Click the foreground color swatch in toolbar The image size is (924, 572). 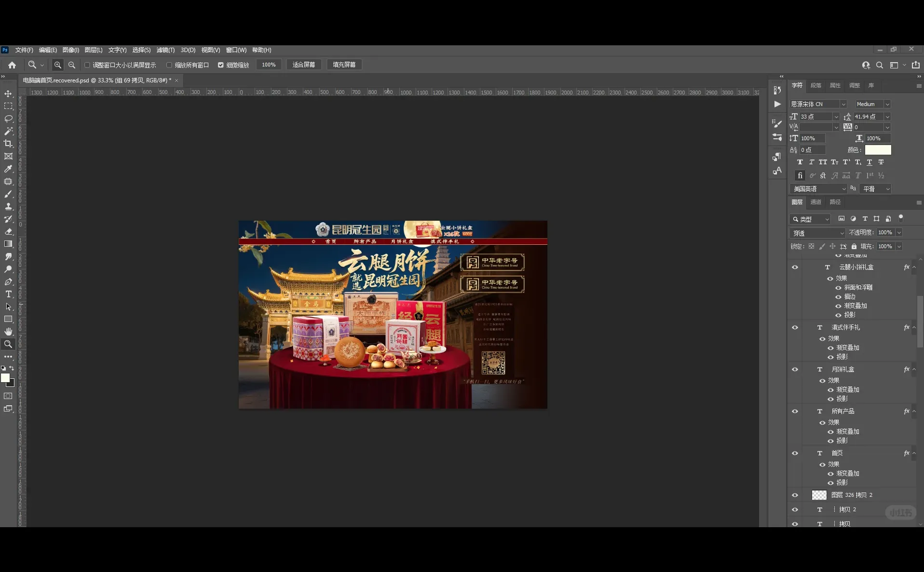pyautogui.click(x=5, y=378)
